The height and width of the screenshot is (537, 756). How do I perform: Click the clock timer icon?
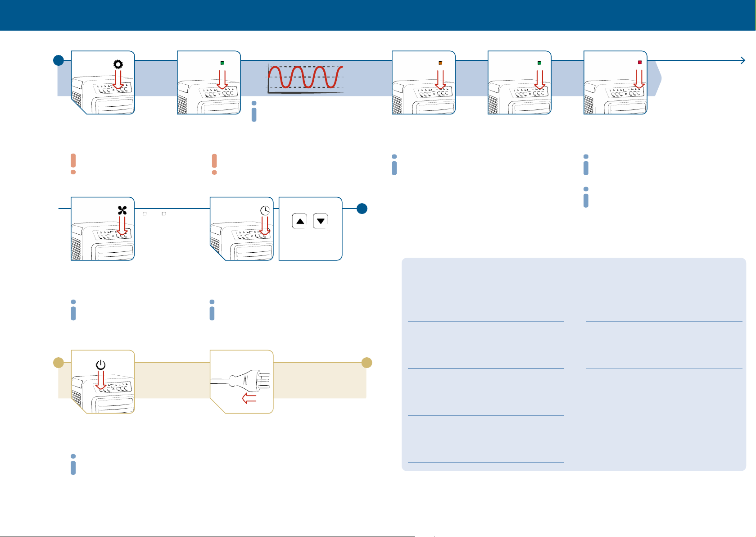tap(265, 210)
